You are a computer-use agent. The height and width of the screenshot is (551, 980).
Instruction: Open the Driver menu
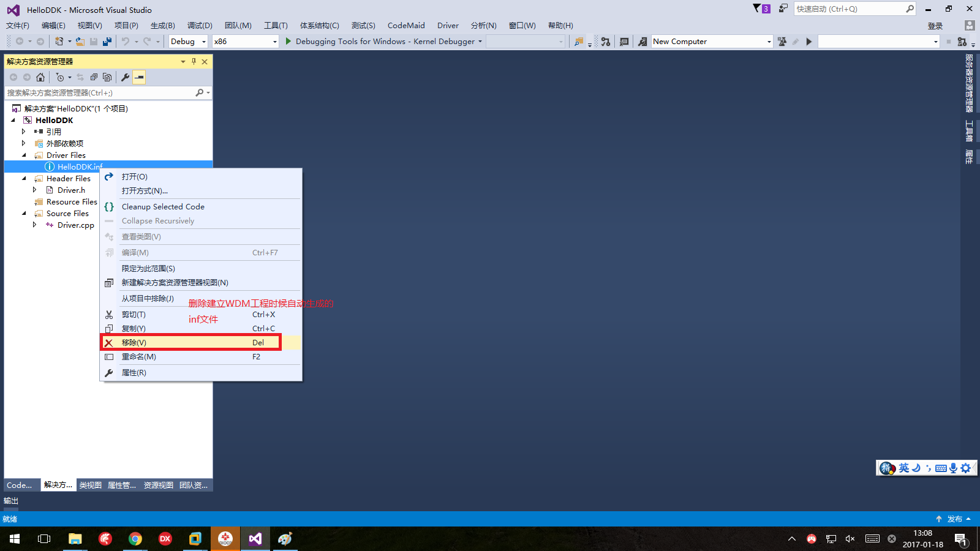pos(448,26)
